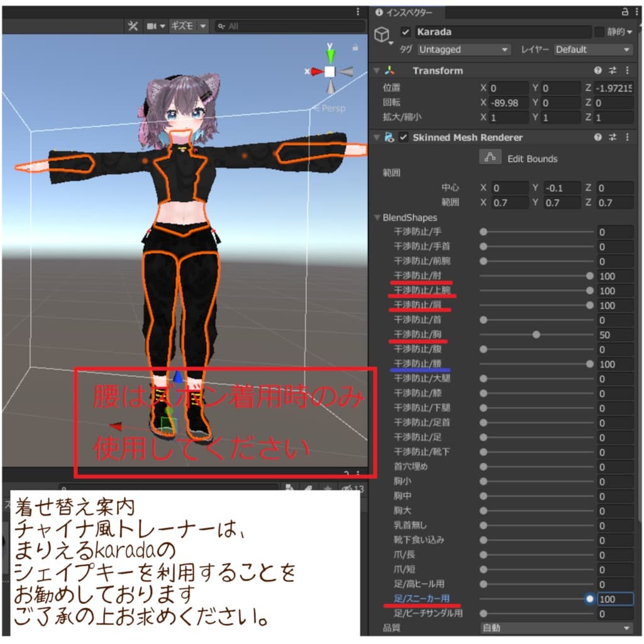Viewport: 644px width, 644px height.
Task: Open the Default layer dropdown
Action: [x=592, y=49]
